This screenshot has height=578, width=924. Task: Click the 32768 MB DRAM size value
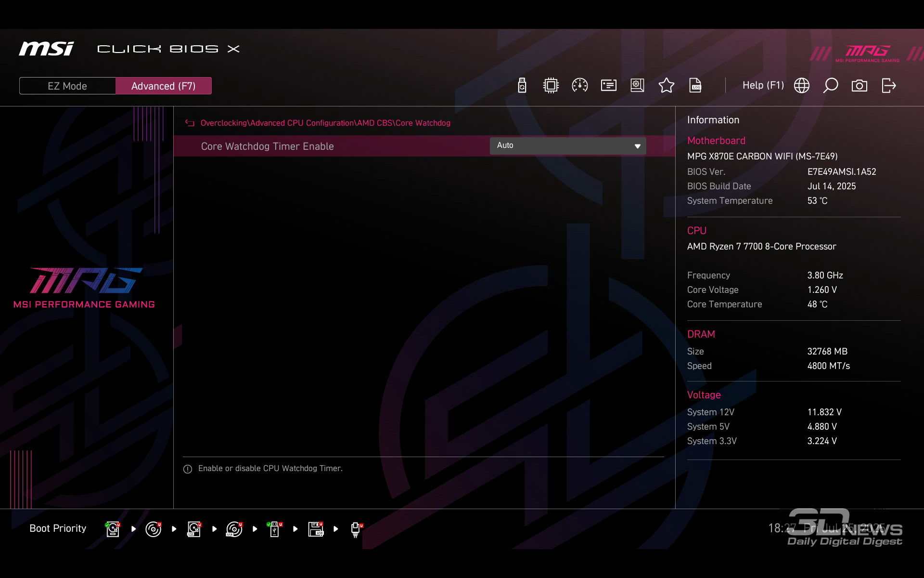click(x=827, y=352)
